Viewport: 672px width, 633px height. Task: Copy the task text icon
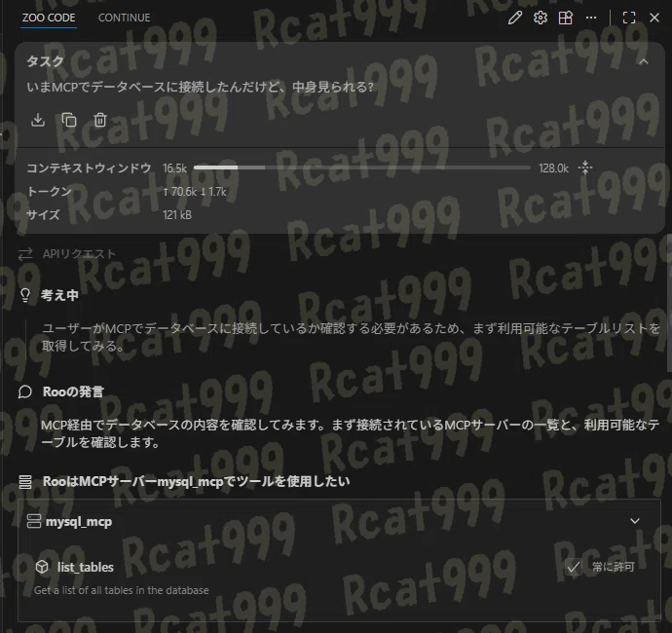pyautogui.click(x=69, y=120)
